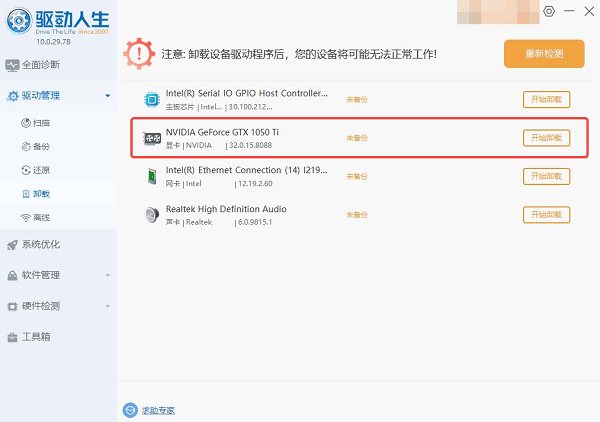The height and width of the screenshot is (422, 600).
Task: Click 开始卸载 for Realtek High Definition Audio
Action: point(546,215)
